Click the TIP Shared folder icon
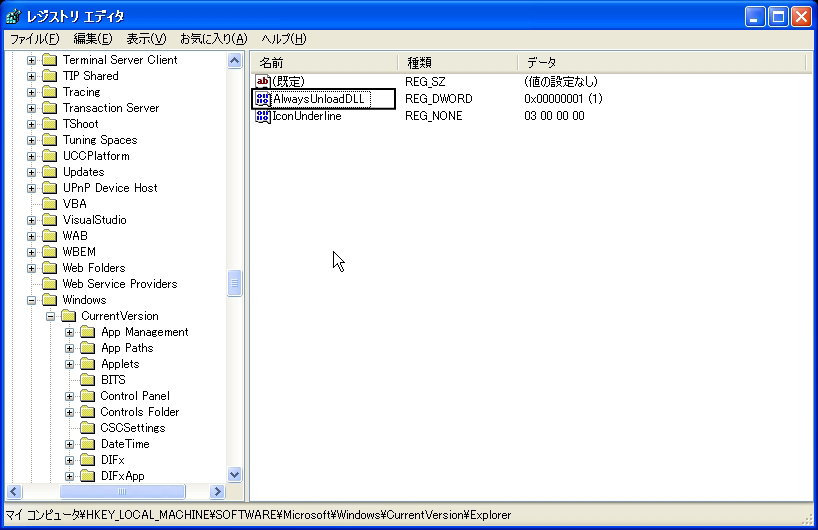 [50, 76]
